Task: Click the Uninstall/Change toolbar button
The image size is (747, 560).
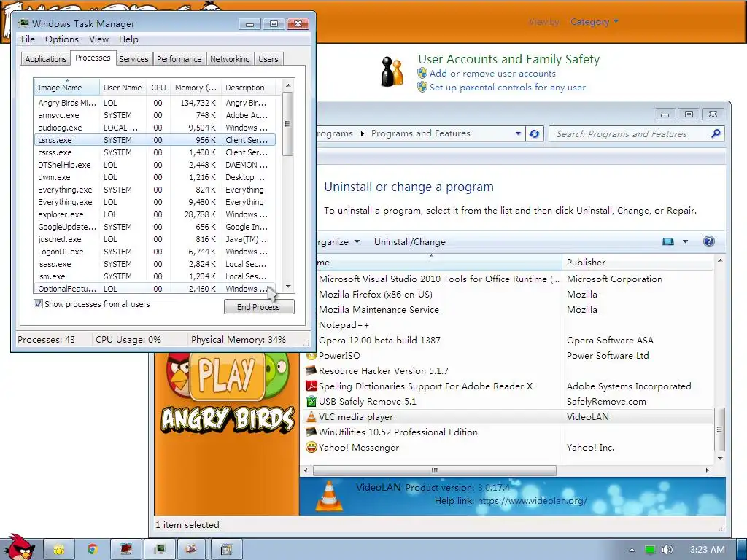Action: pos(410,242)
